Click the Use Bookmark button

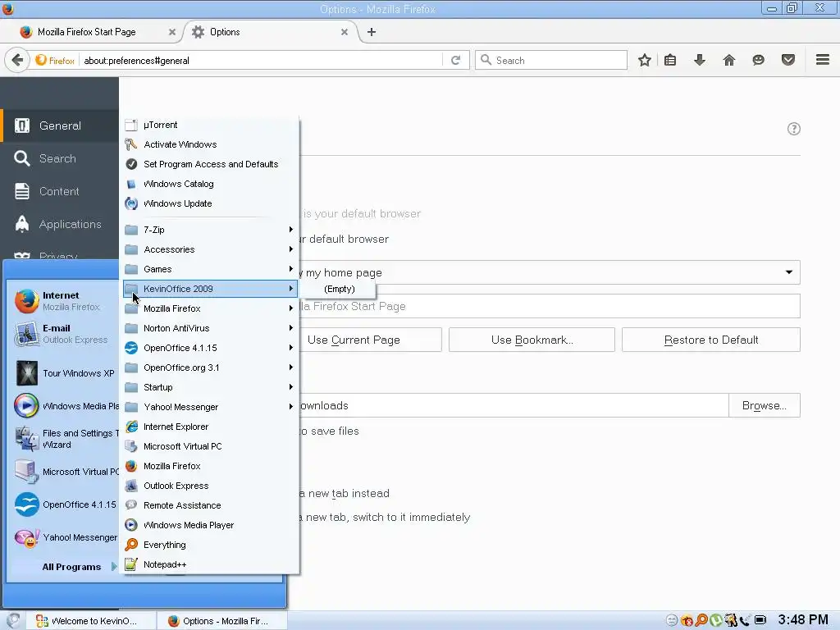(x=532, y=340)
